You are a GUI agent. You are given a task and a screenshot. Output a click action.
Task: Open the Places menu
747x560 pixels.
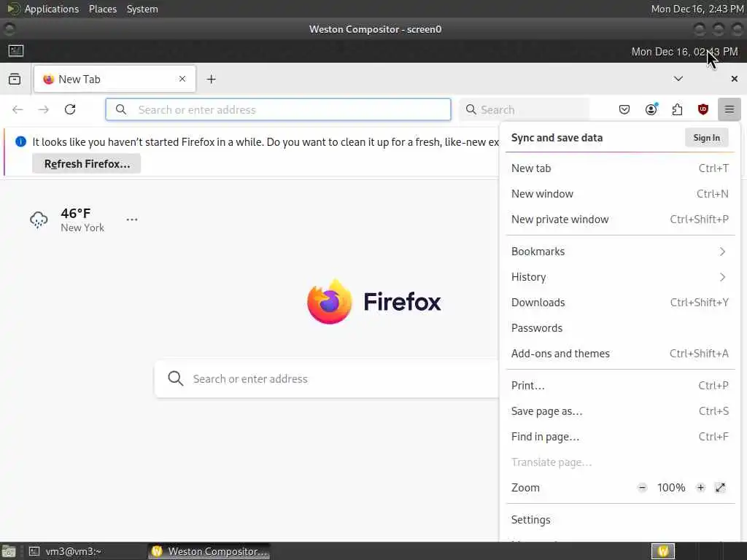coord(102,9)
